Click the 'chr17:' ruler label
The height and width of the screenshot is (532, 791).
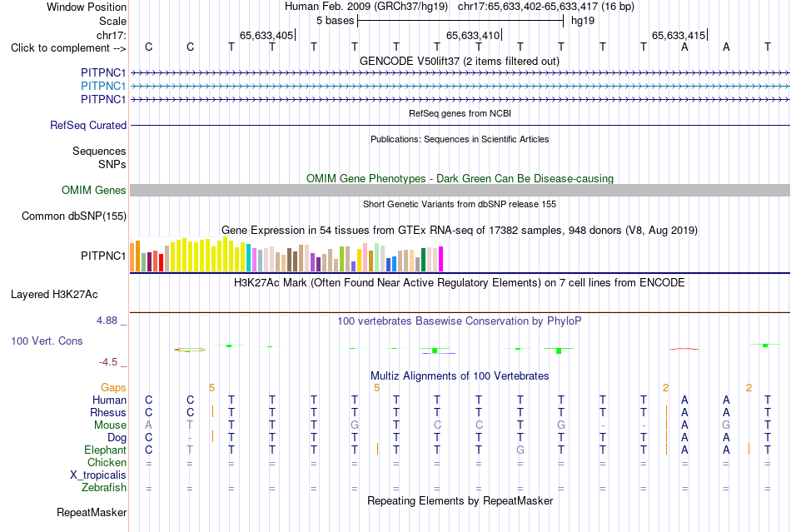pyautogui.click(x=112, y=35)
